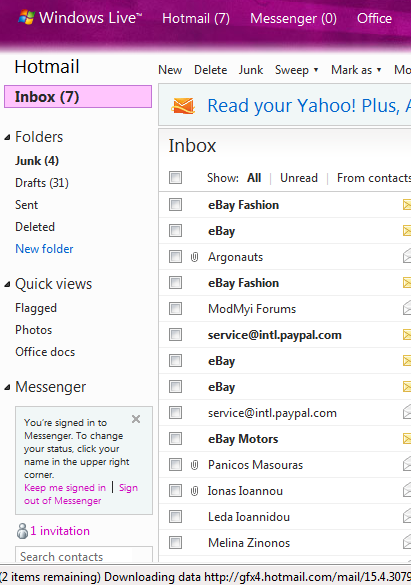Open the Melina Zinonos email

coord(249,543)
